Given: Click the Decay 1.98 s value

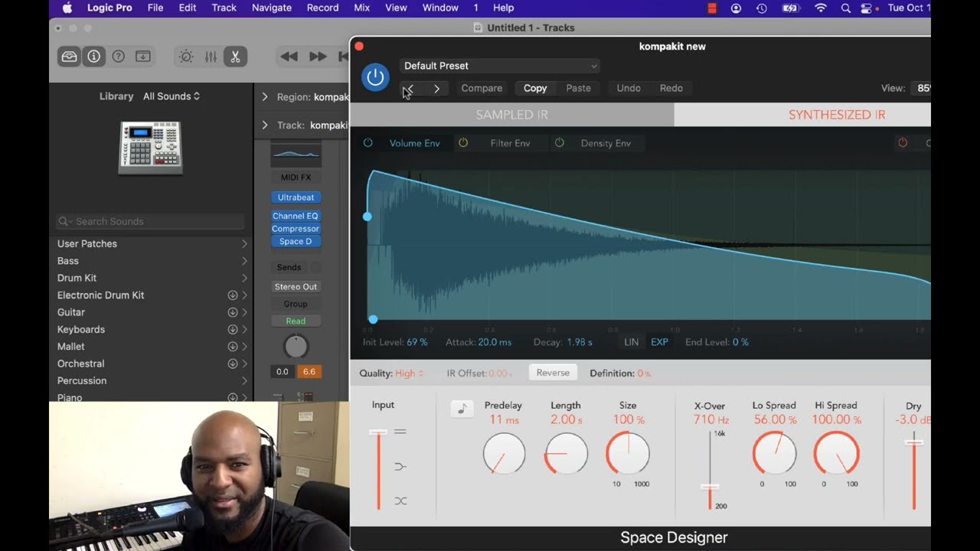Looking at the screenshot, I should pos(580,342).
